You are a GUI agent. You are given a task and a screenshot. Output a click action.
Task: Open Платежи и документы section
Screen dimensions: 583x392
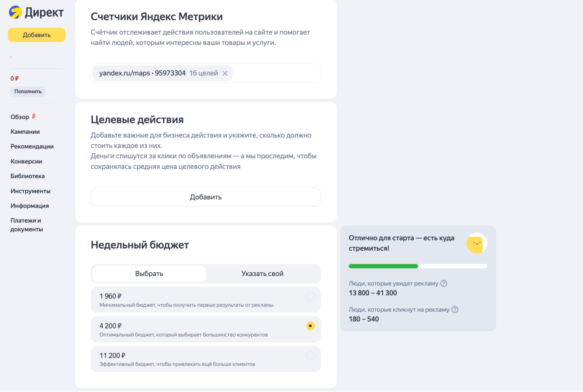pyautogui.click(x=26, y=225)
